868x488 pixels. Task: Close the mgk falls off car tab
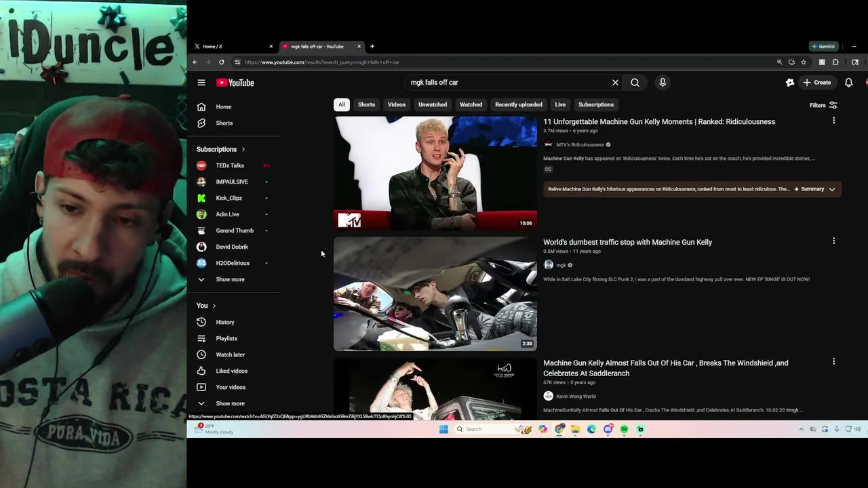click(x=359, y=46)
